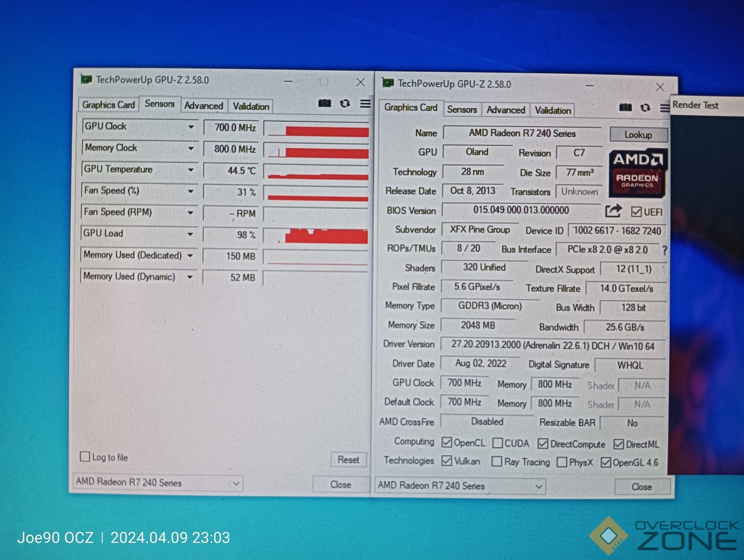Image resolution: width=744 pixels, height=560 pixels.
Task: Open the GPU Load sensor dropdown
Action: 190,234
